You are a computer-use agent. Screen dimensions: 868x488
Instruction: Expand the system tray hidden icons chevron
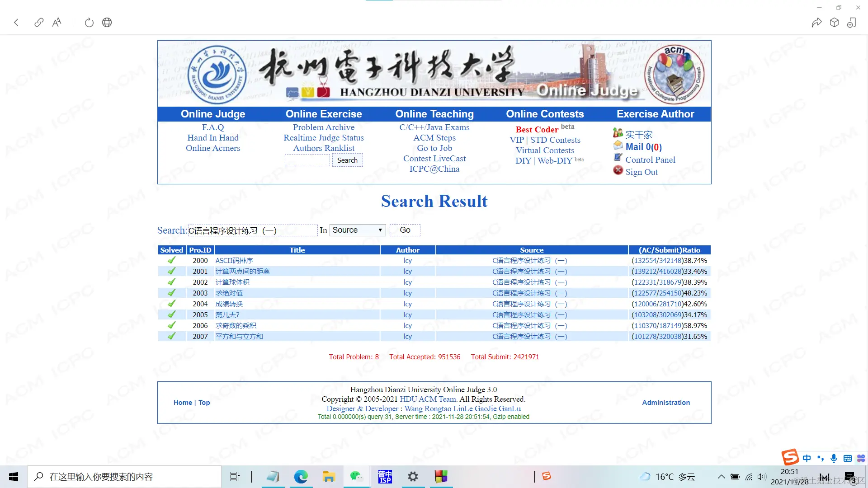[x=721, y=477]
